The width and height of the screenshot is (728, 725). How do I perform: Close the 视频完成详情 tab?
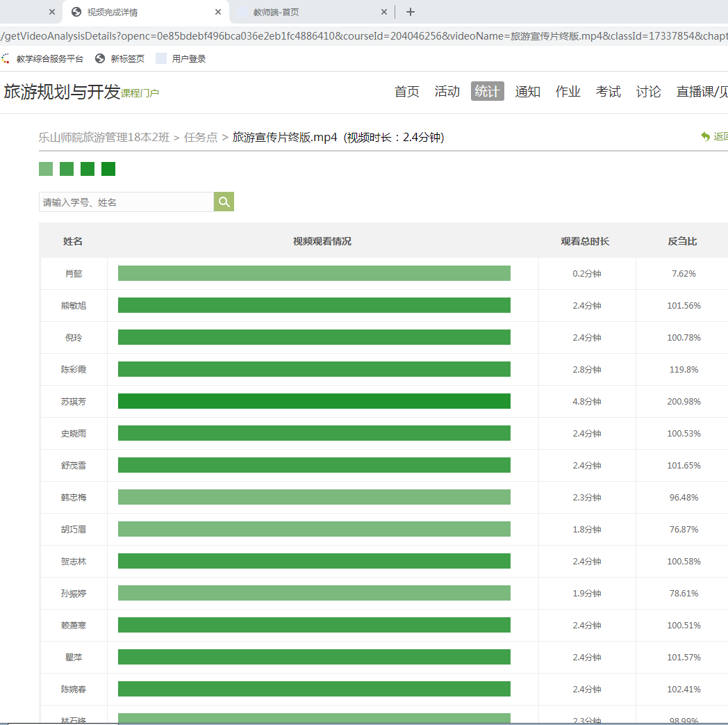click(x=218, y=12)
